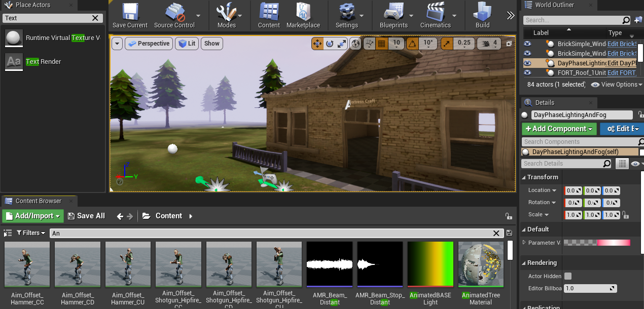Open scale snap 0.25 dropdown

point(464,44)
